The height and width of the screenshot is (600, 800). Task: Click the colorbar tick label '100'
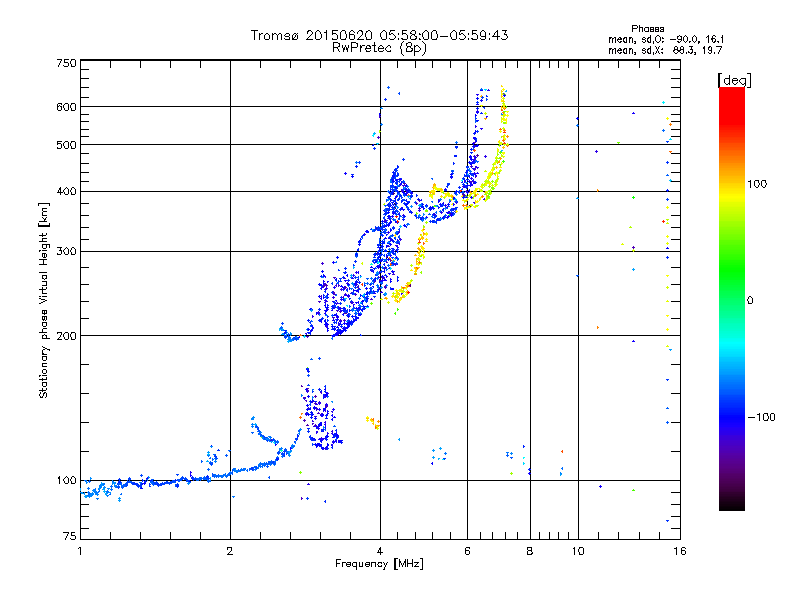(757, 184)
